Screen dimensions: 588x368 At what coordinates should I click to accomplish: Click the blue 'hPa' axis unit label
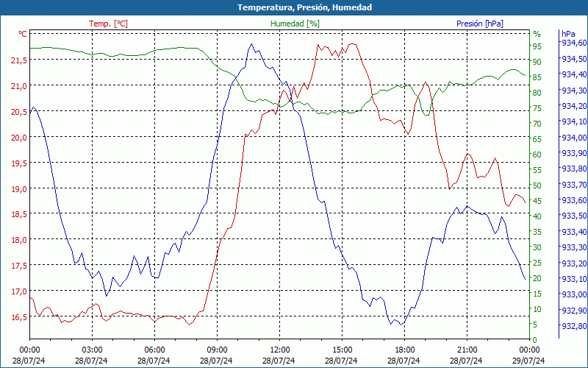click(x=568, y=34)
